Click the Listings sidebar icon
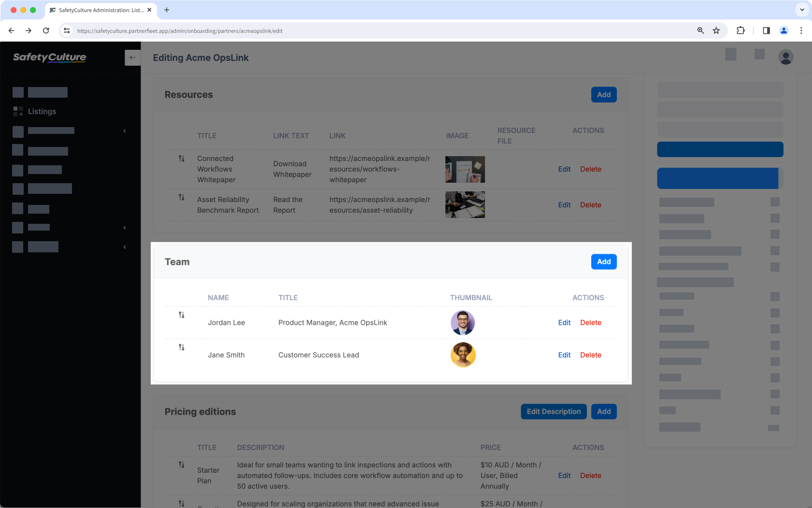The image size is (812, 508). 18,111
